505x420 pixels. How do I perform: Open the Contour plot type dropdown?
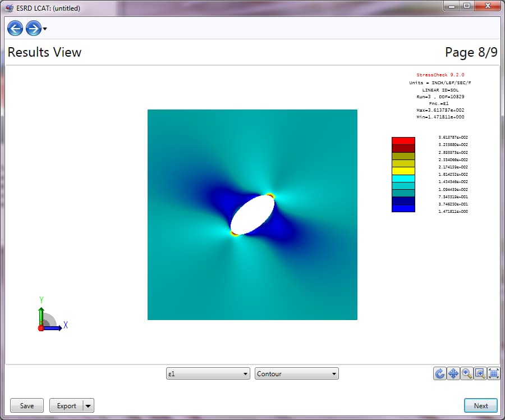point(297,373)
